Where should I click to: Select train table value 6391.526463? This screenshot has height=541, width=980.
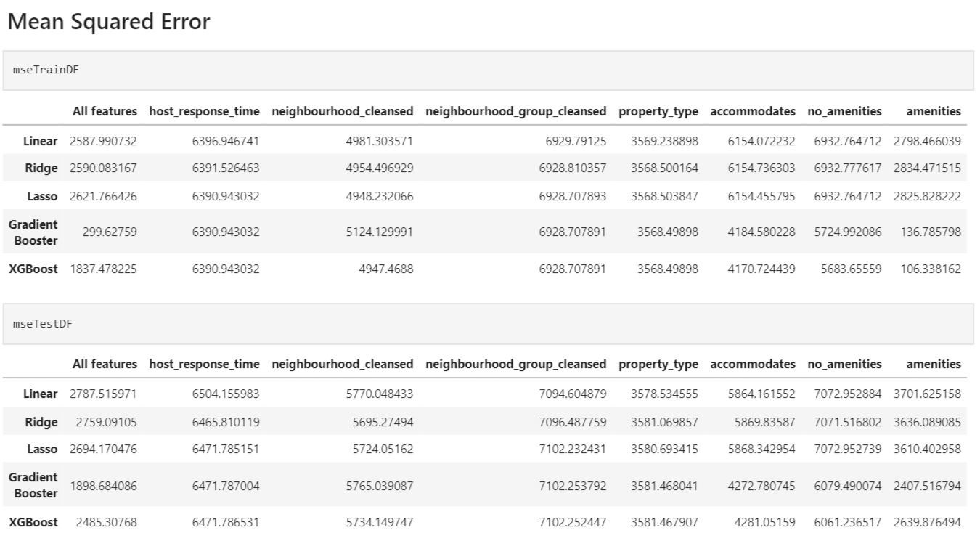point(226,168)
